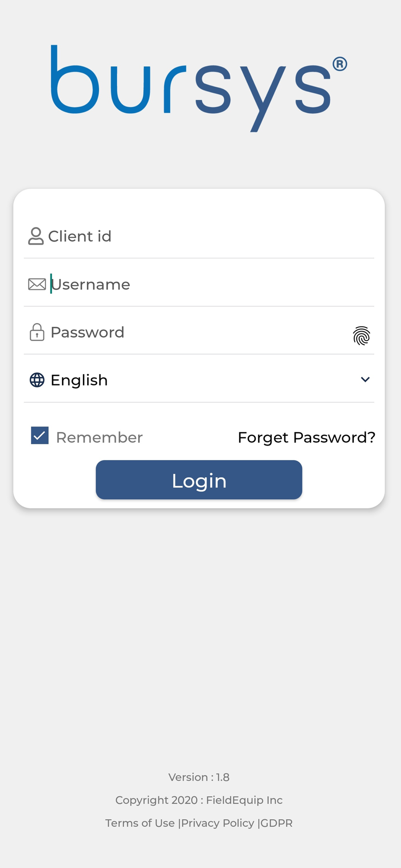This screenshot has height=868, width=401.
Task: Open the Forget Password? link
Action: pos(306,437)
